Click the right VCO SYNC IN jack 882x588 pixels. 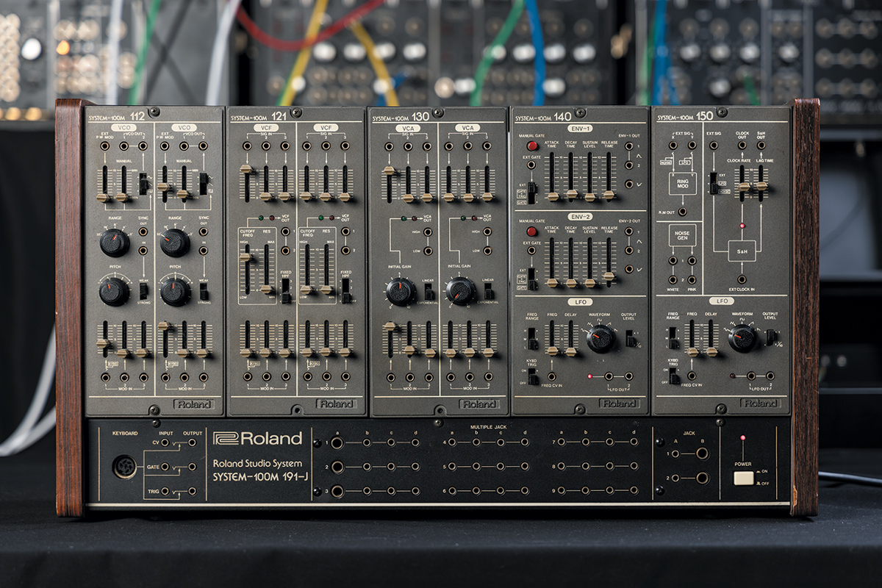[x=203, y=251]
